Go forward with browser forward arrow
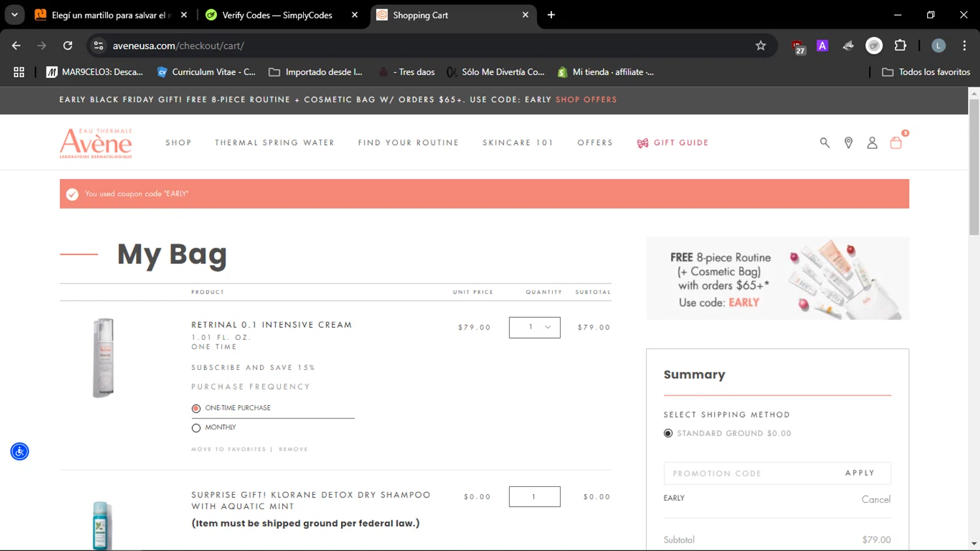Image resolution: width=980 pixels, height=551 pixels. click(42, 46)
